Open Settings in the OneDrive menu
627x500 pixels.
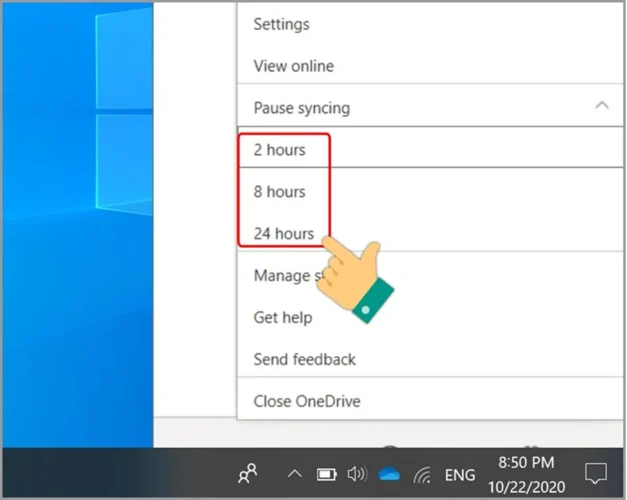[430, 24]
